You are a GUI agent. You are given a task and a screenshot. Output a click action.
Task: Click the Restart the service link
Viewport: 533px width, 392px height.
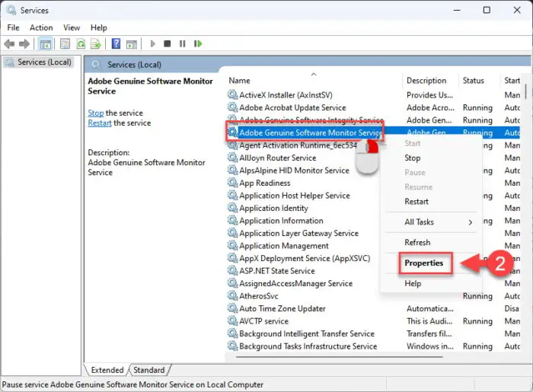click(99, 123)
